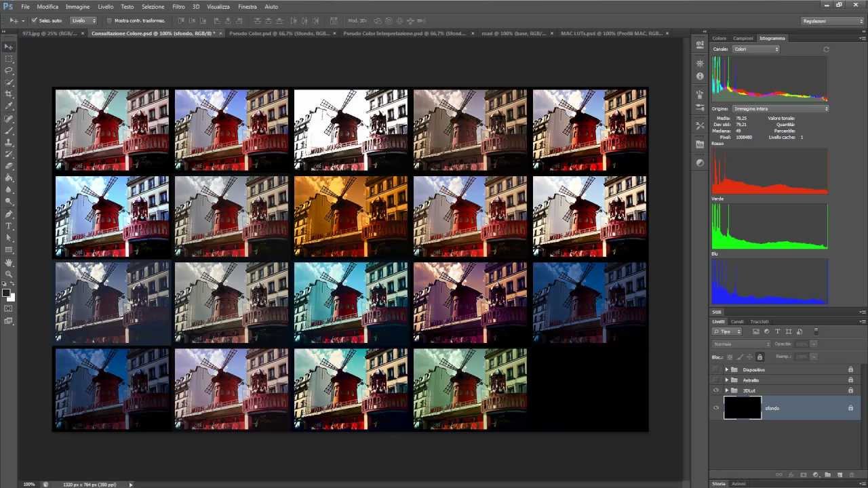Switch to the Pseudo Color.psd document tab
Image resolution: width=868 pixels, height=488 pixels.
(x=279, y=33)
